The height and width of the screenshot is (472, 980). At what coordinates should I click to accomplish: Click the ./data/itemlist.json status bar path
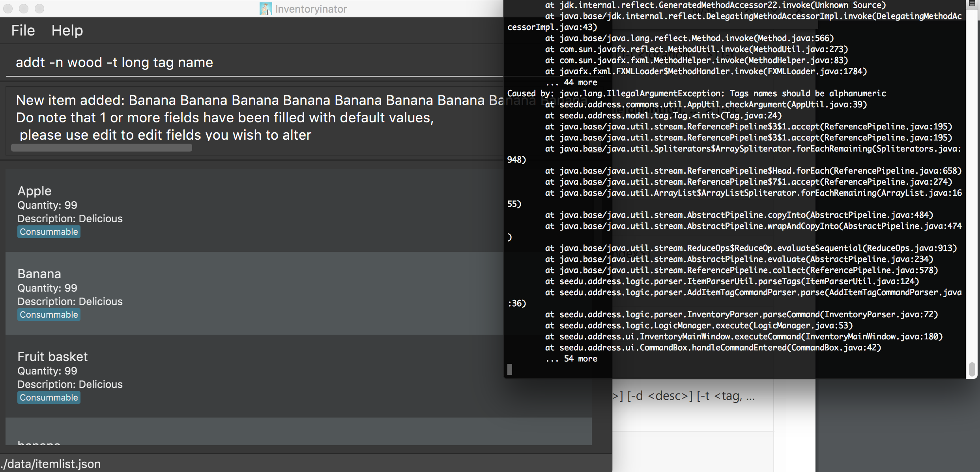click(51, 464)
